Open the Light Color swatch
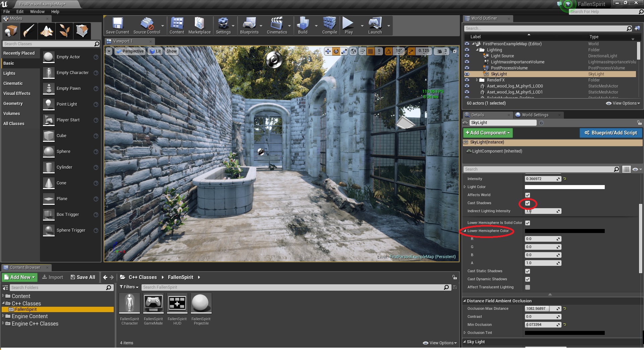The width and height of the screenshot is (644, 350). (565, 187)
